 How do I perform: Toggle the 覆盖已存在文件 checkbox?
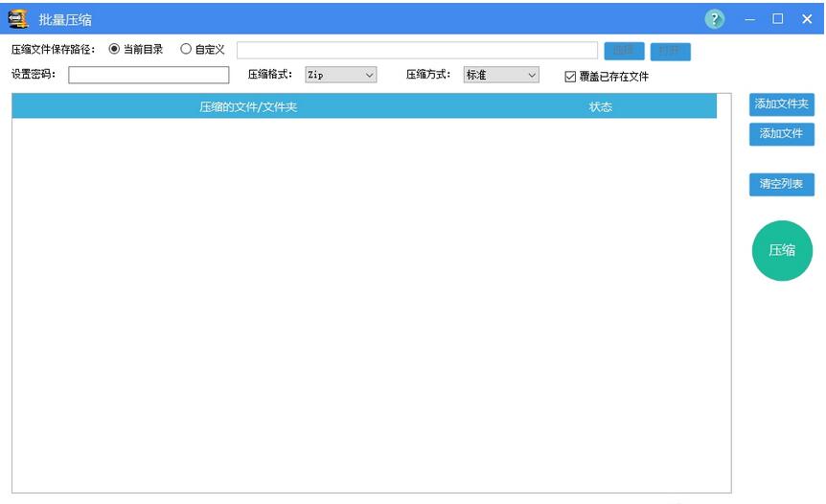[570, 77]
